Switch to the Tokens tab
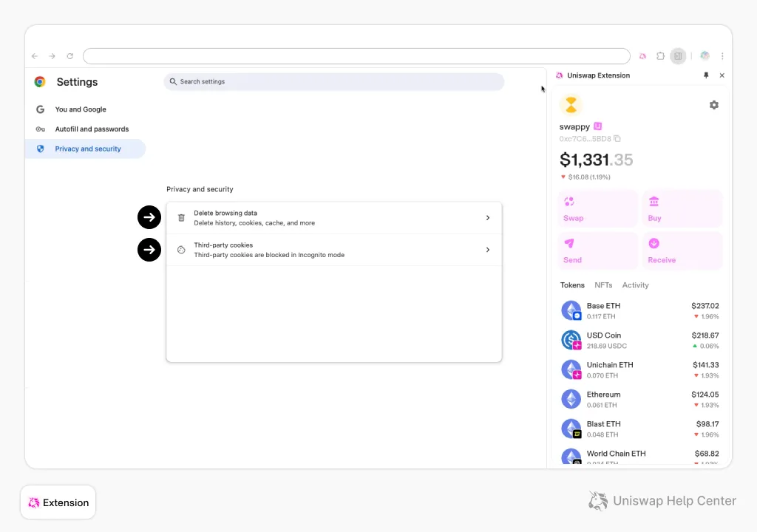 (x=572, y=285)
